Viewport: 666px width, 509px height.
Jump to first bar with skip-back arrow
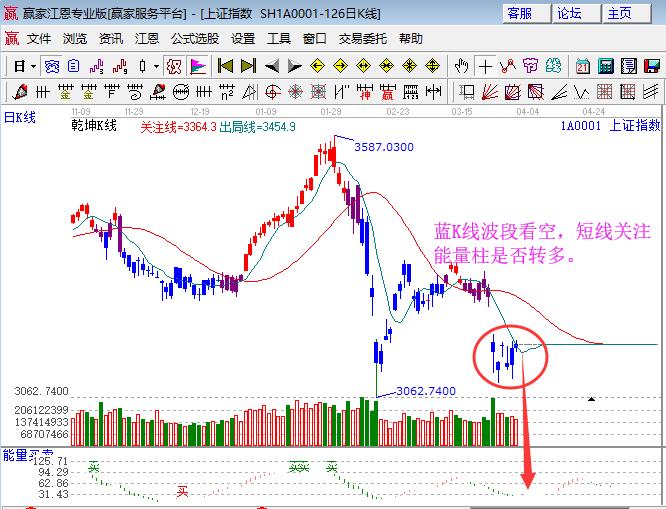coord(225,66)
